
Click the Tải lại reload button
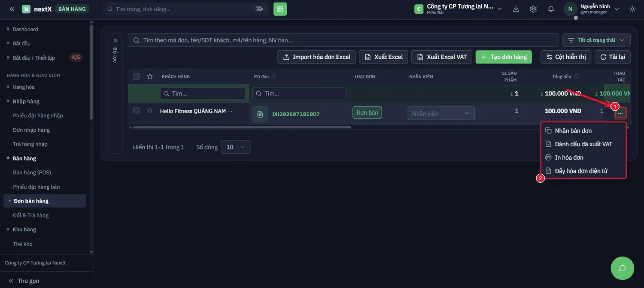(613, 57)
